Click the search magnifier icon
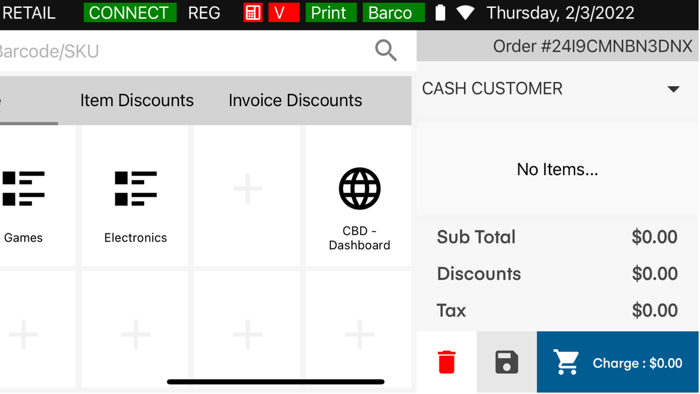The height and width of the screenshot is (394, 700). pyautogui.click(x=386, y=50)
